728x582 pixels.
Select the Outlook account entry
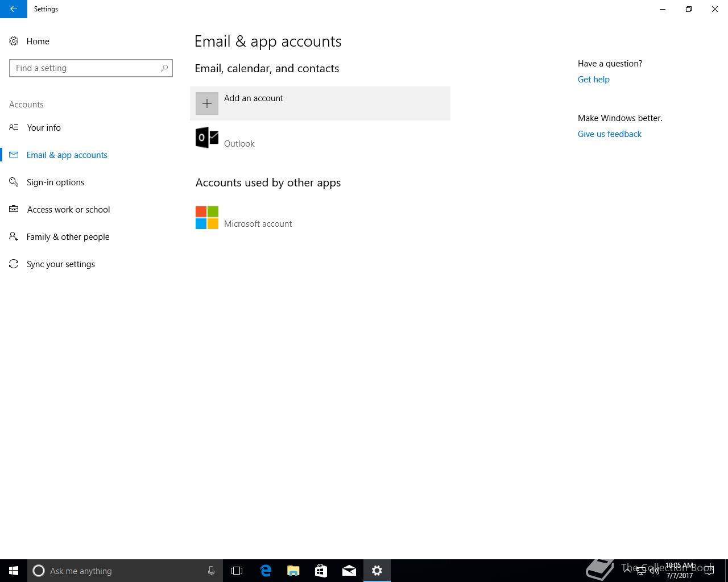point(239,143)
